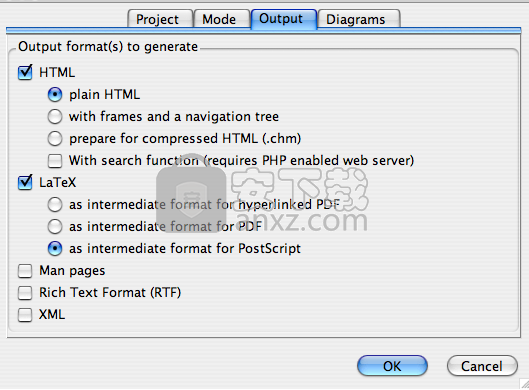
Task: Enable XML output checkbox
Action: [25, 314]
